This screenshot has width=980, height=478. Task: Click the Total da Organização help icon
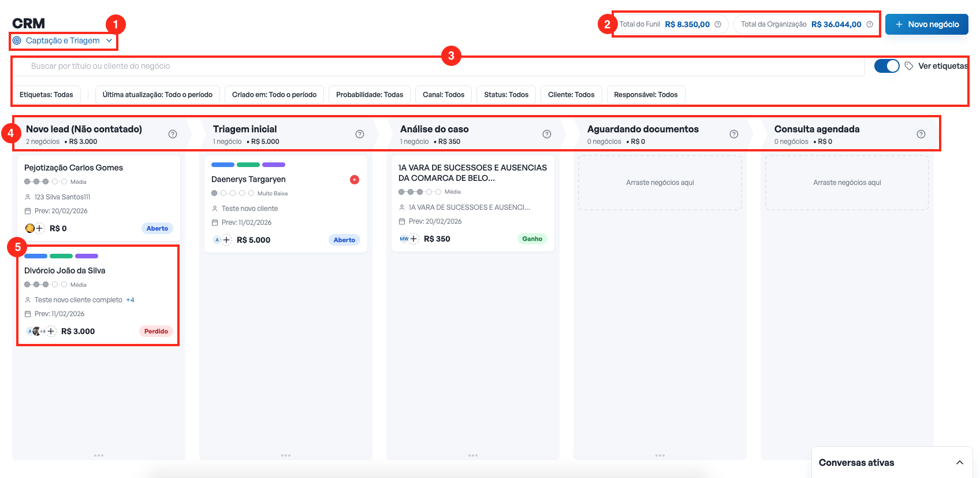click(870, 24)
